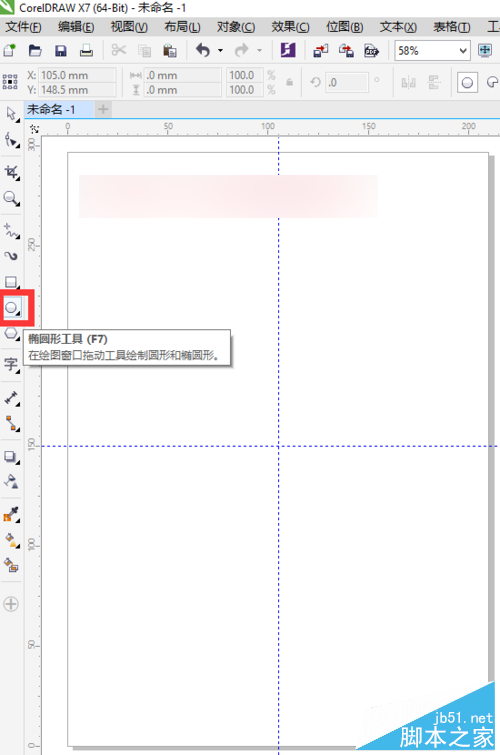Redo the last action
The image size is (500, 755).
(241, 50)
